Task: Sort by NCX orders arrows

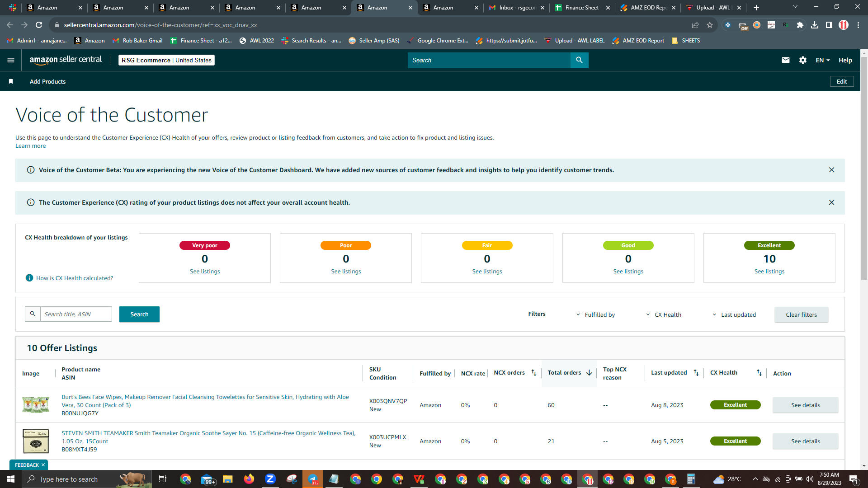Action: (534, 373)
